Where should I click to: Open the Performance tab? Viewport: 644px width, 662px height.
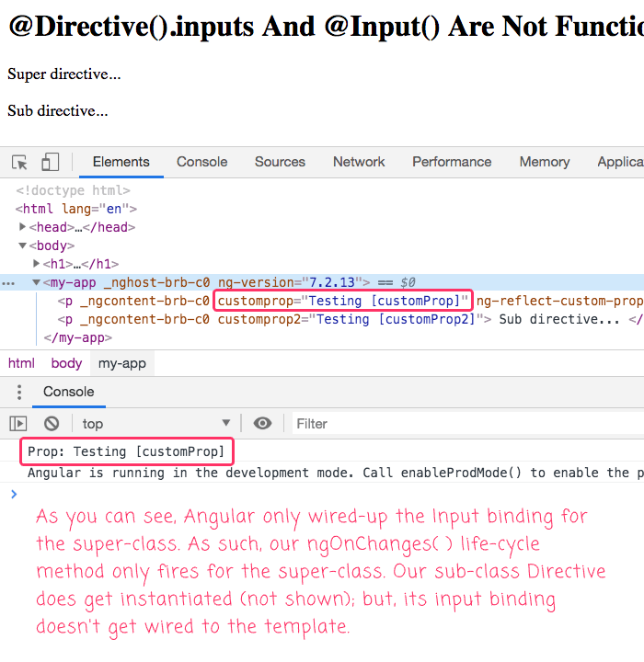452,162
